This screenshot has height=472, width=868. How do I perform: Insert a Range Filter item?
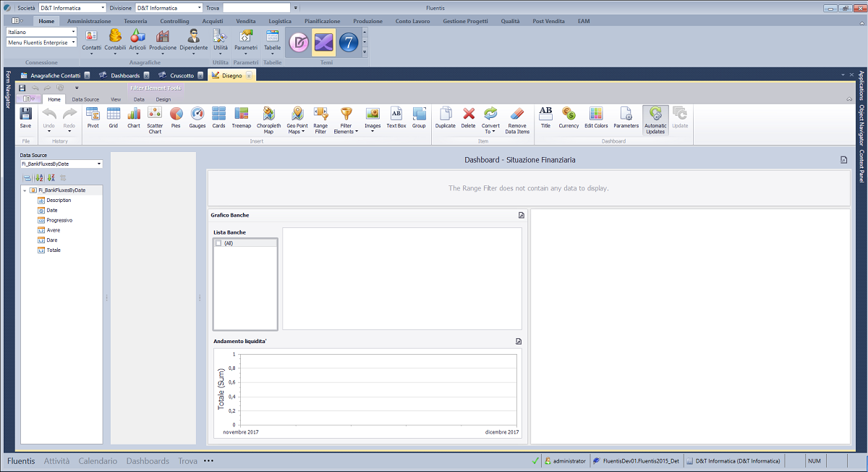pos(320,120)
